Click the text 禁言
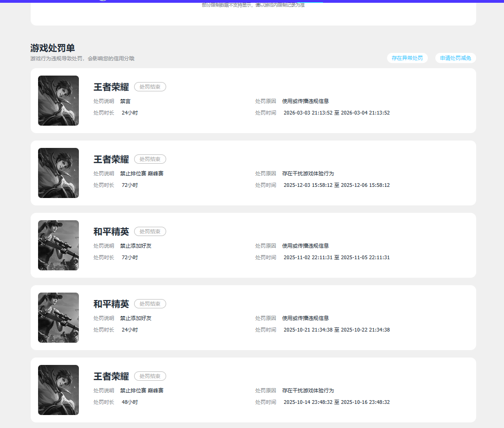Screen dimensions: 504x428 tap(125, 101)
